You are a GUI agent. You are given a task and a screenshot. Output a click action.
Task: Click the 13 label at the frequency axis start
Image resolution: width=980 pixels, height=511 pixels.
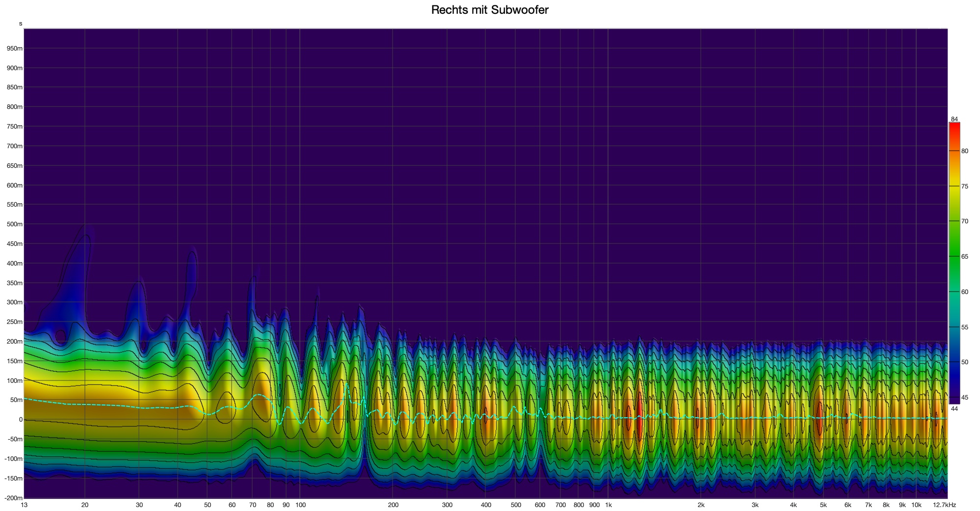25,505
